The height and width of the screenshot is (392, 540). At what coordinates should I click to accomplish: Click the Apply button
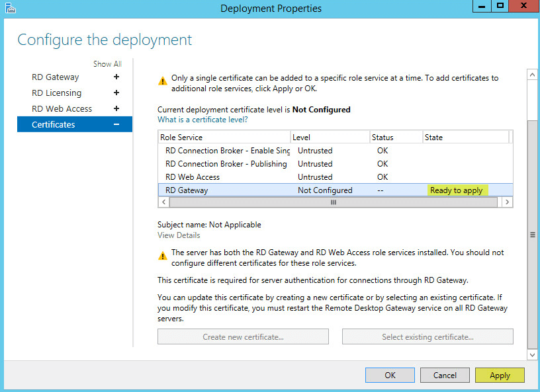point(500,375)
